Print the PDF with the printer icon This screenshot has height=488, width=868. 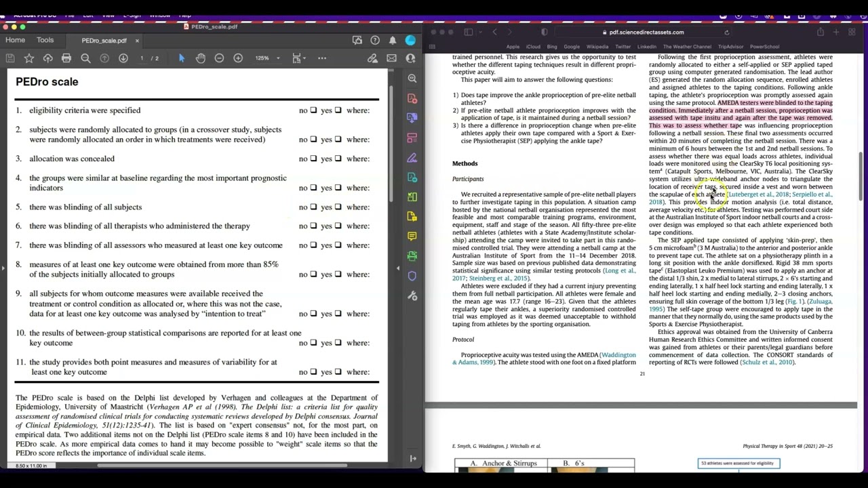tap(66, 58)
